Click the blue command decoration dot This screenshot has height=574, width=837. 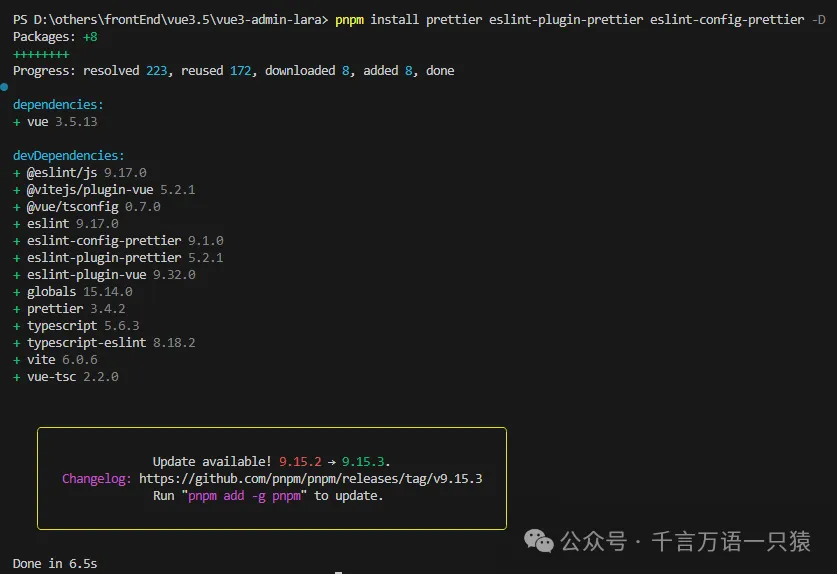pyautogui.click(x=5, y=87)
